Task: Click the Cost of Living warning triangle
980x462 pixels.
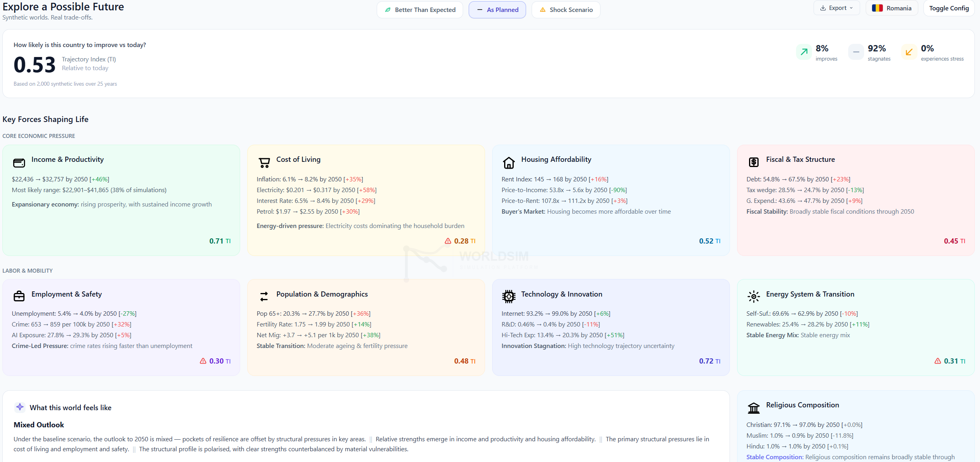Action: tap(448, 241)
